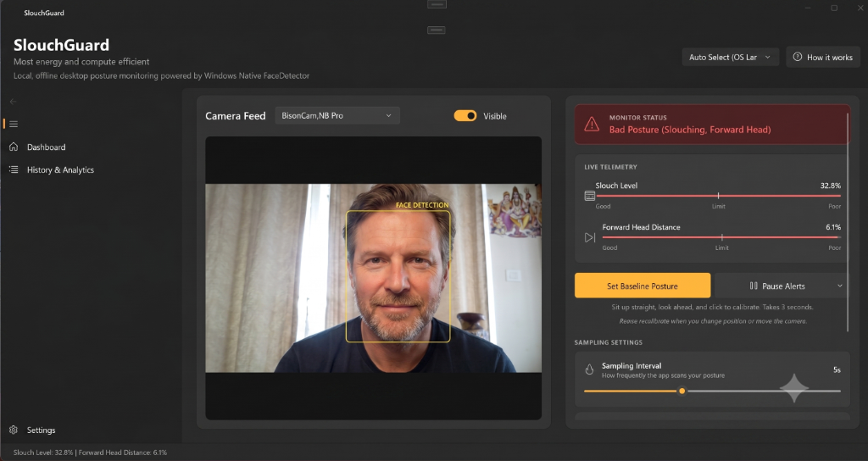The width and height of the screenshot is (868, 461).
Task: Click the Forward Head Distance icon
Action: [x=590, y=237]
